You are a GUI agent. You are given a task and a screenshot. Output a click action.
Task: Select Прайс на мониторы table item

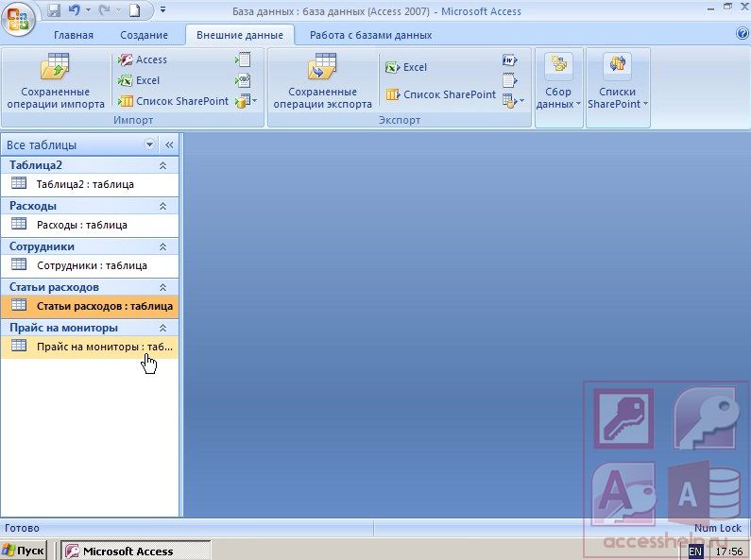click(x=90, y=347)
